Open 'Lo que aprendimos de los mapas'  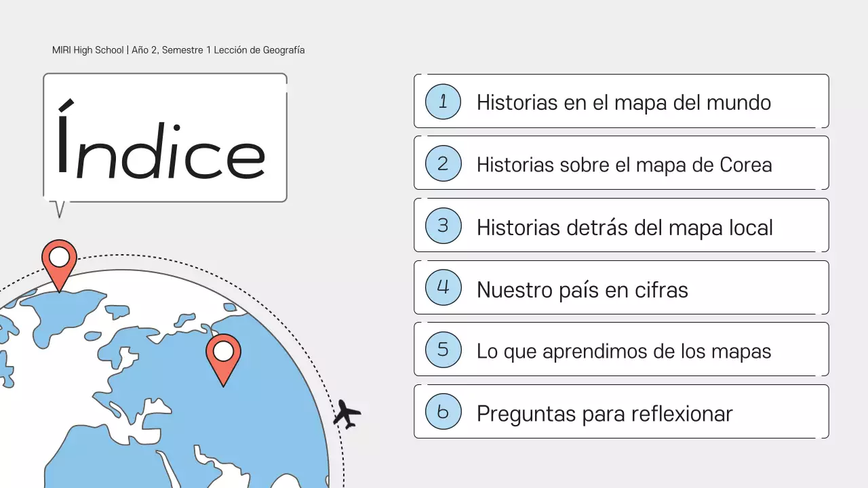click(624, 351)
